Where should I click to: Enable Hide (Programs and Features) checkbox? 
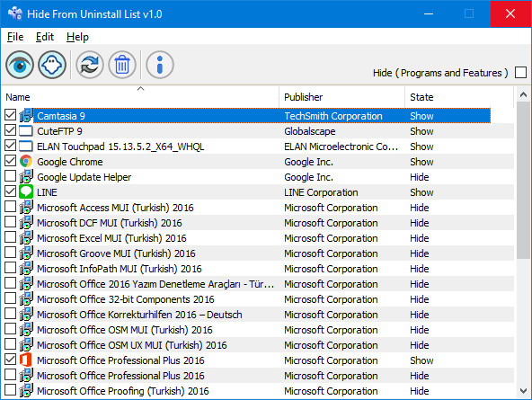tap(520, 72)
